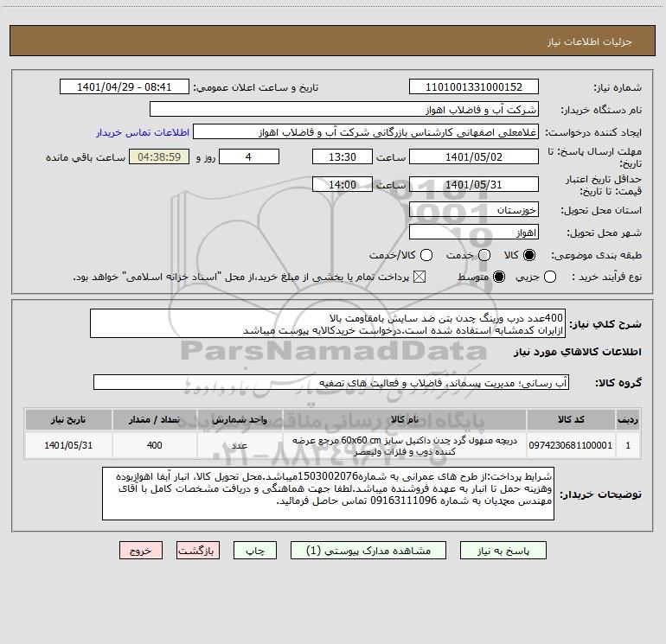Viewport: 666px width, 644px height.
Task: Click the شماره نیاز field 1101001331000152
Action: click(x=474, y=86)
